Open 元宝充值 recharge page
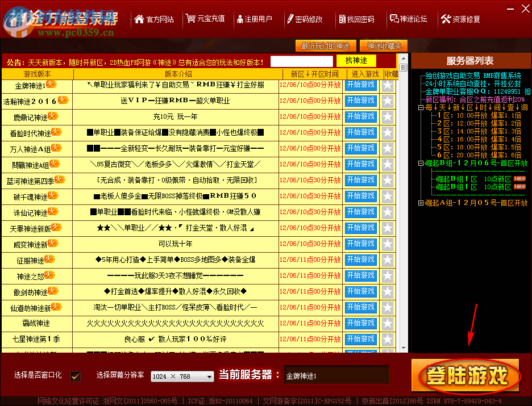The image size is (532, 406). click(x=206, y=19)
